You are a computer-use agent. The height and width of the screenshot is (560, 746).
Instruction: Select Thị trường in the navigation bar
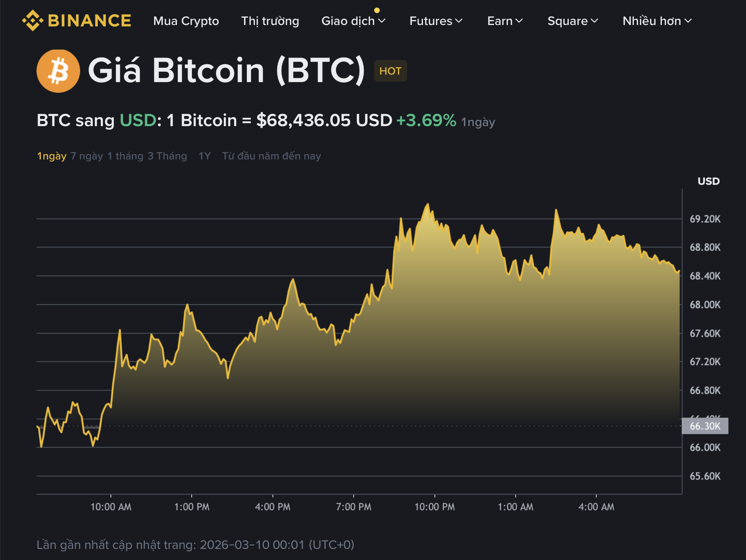270,21
